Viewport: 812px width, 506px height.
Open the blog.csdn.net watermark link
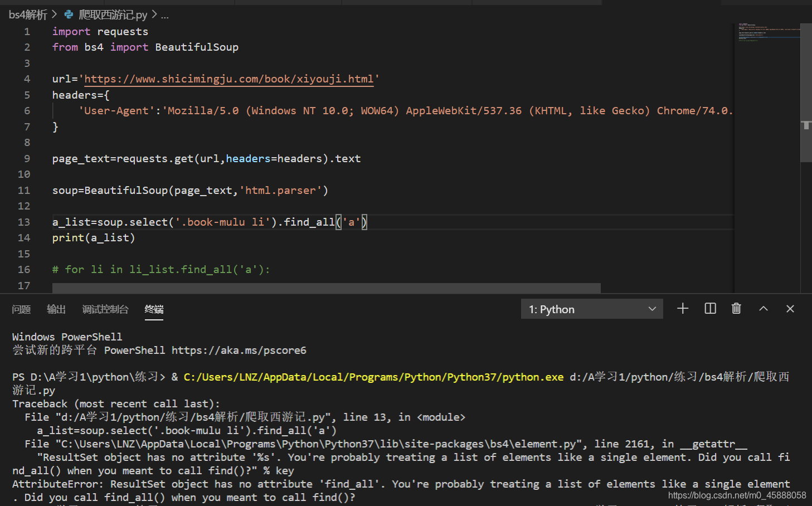(736, 494)
